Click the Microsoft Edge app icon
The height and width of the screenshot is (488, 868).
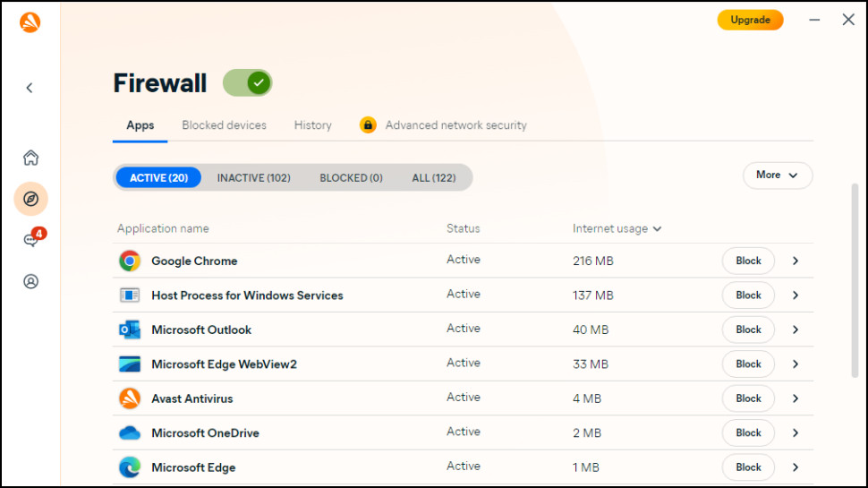pyautogui.click(x=130, y=467)
